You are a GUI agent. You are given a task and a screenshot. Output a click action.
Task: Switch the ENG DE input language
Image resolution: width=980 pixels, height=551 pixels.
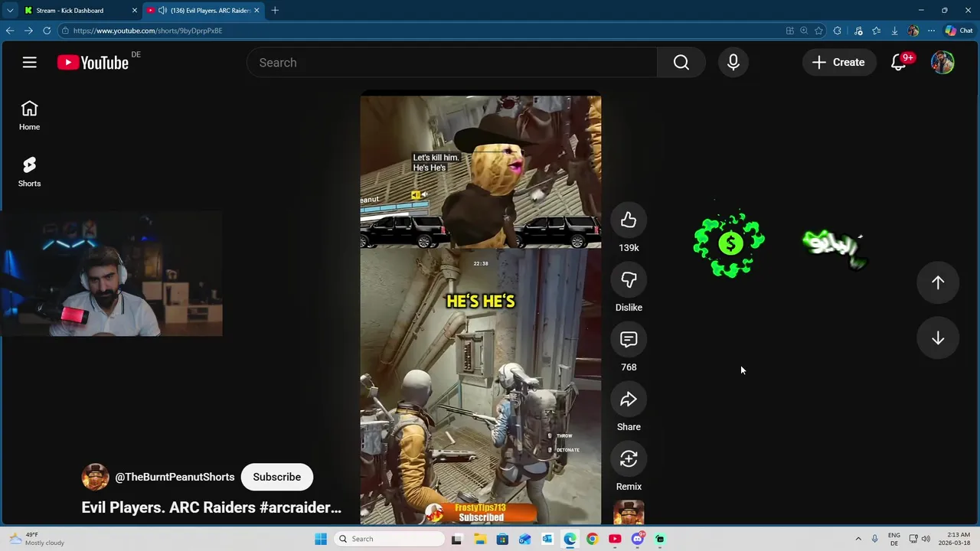click(893, 539)
